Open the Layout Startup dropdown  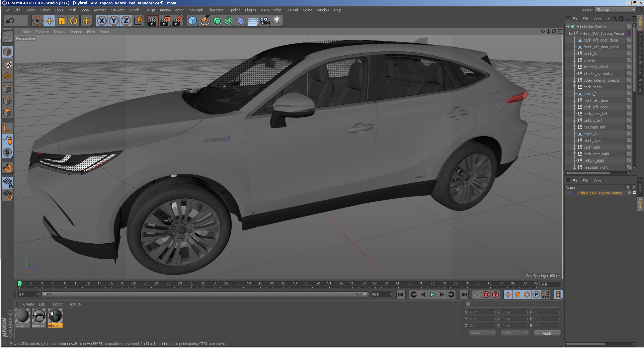coord(615,10)
